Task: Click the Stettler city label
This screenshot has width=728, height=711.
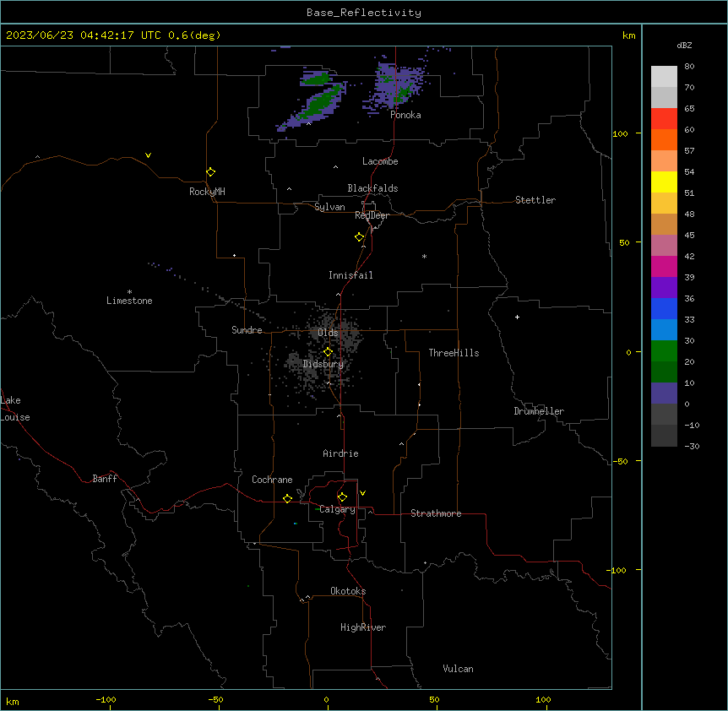Action: coord(535,200)
